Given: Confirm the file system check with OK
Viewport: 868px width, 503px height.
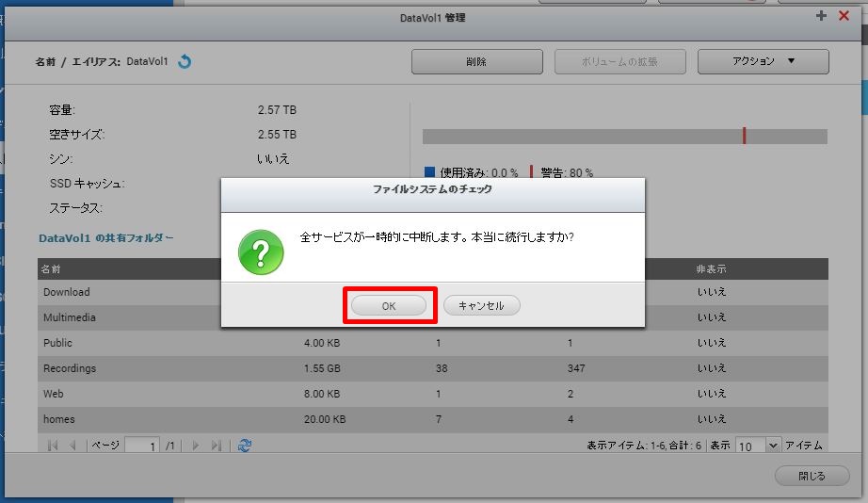Looking at the screenshot, I should pos(389,305).
